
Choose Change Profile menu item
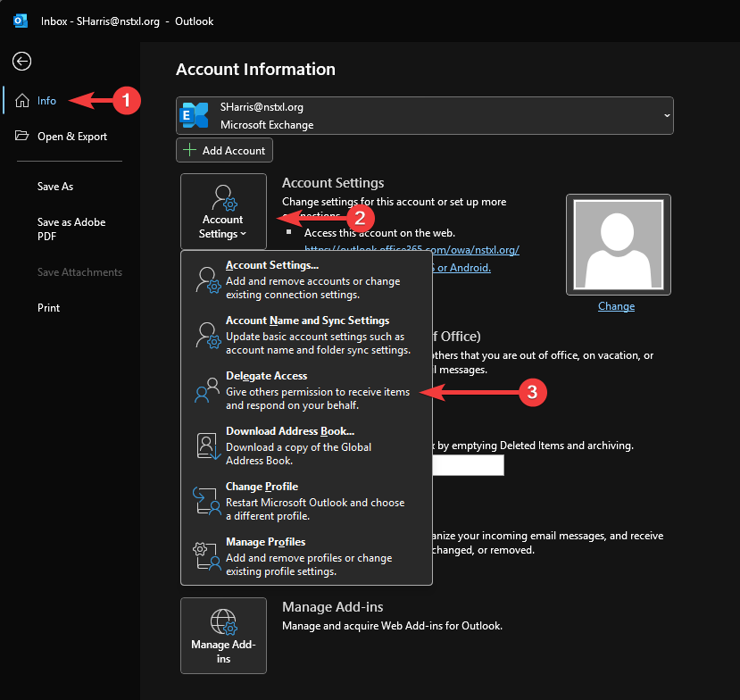pos(307,501)
